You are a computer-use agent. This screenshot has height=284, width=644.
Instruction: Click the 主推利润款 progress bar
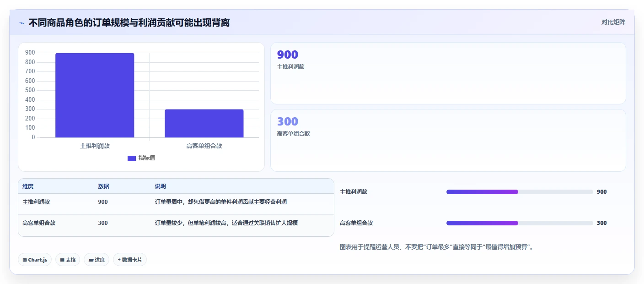[520, 192]
